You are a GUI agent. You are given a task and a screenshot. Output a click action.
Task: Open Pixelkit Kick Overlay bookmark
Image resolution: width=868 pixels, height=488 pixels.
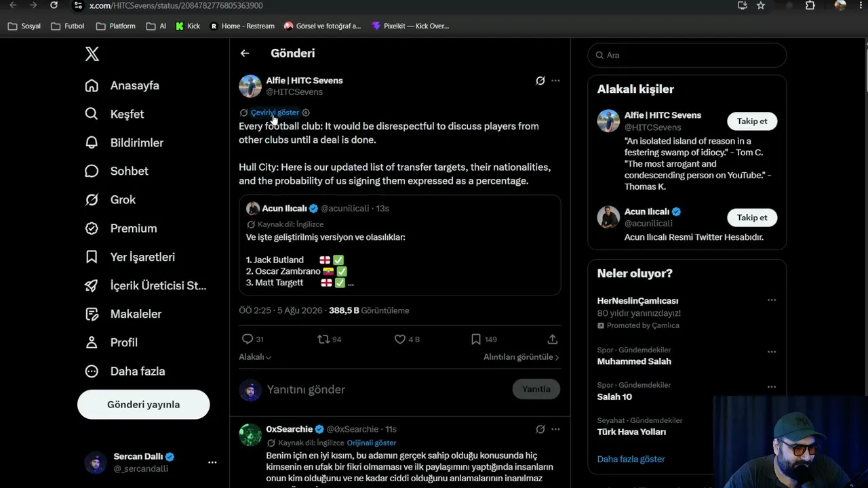[x=410, y=26]
